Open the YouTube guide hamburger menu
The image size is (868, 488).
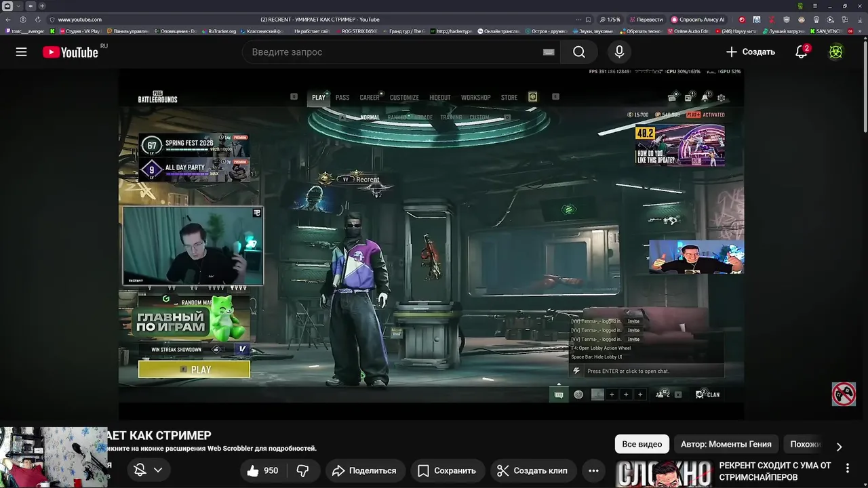[21, 52]
